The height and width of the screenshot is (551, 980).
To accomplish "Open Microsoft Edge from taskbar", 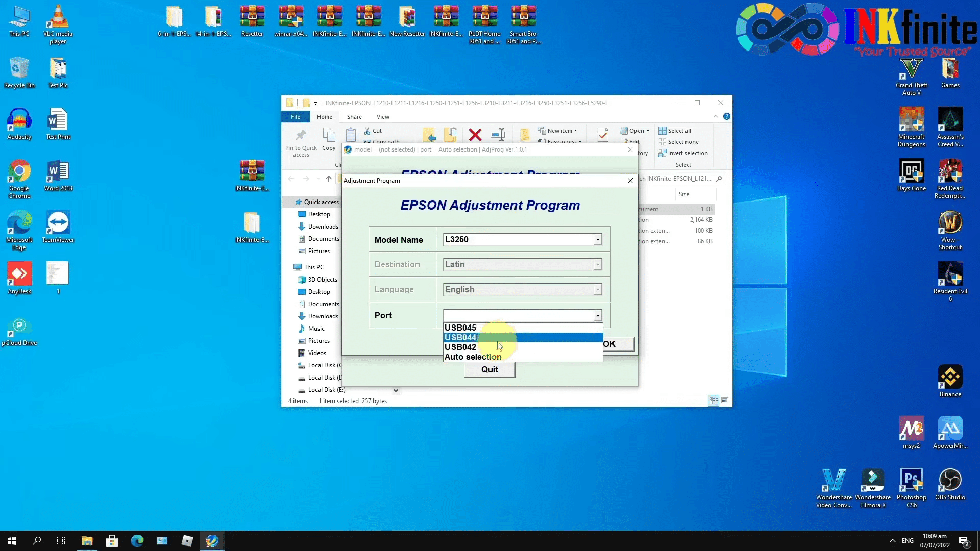I will tap(137, 541).
